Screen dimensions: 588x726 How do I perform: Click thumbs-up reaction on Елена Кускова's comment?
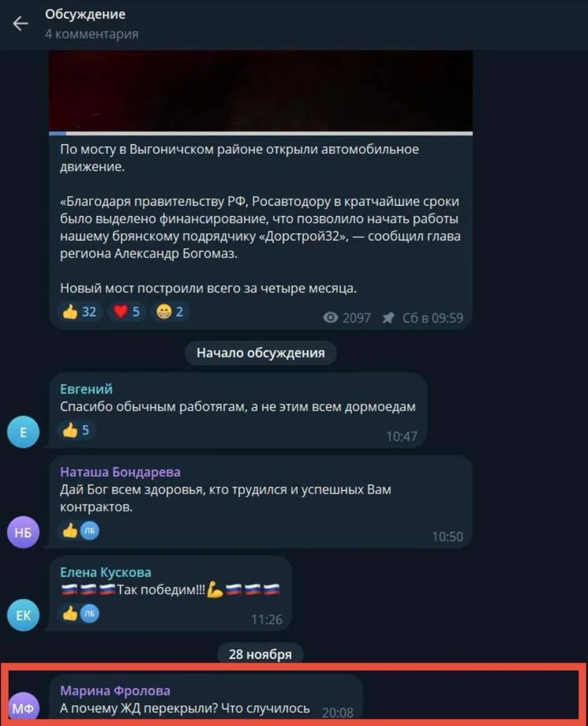click(x=70, y=613)
